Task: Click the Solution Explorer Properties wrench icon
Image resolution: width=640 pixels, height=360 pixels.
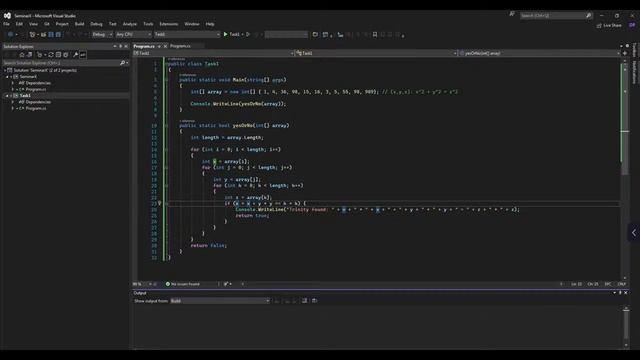Action: [76, 55]
